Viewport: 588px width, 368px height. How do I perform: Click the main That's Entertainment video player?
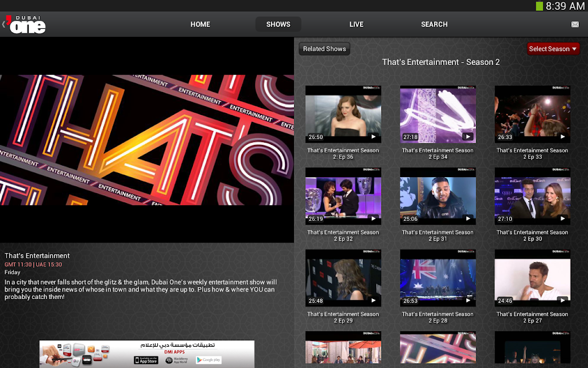coord(147,140)
